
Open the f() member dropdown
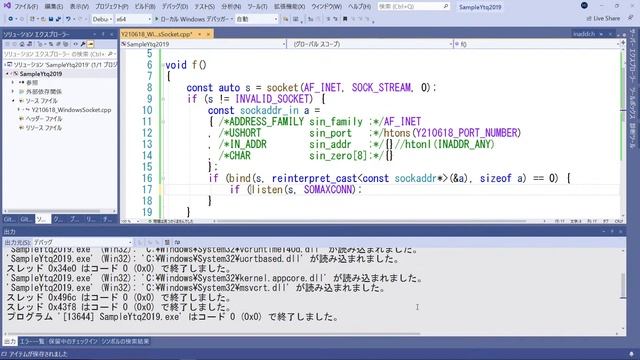click(536, 44)
